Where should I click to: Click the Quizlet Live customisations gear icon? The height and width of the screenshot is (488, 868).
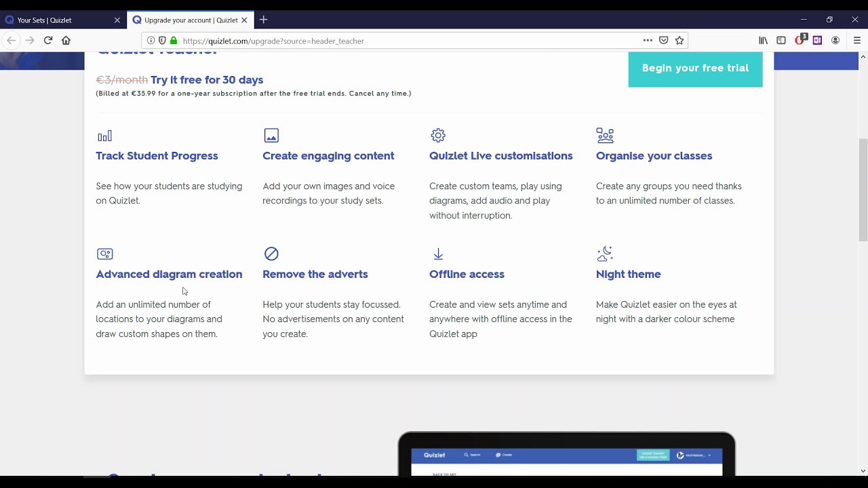point(438,136)
